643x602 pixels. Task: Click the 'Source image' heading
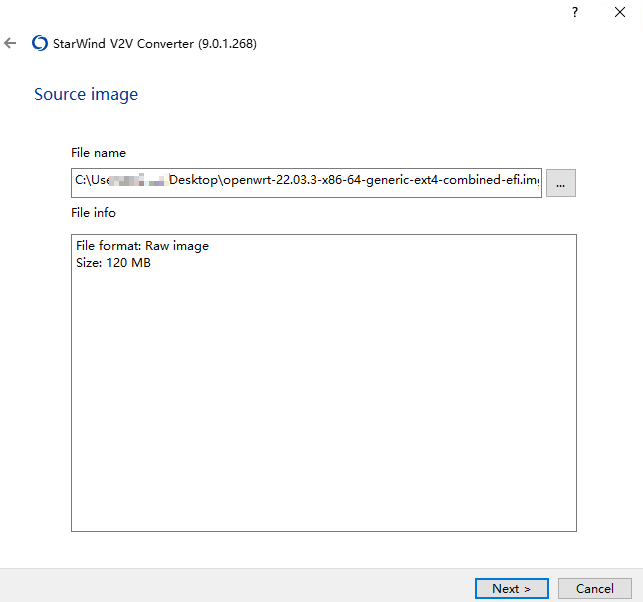(86, 94)
